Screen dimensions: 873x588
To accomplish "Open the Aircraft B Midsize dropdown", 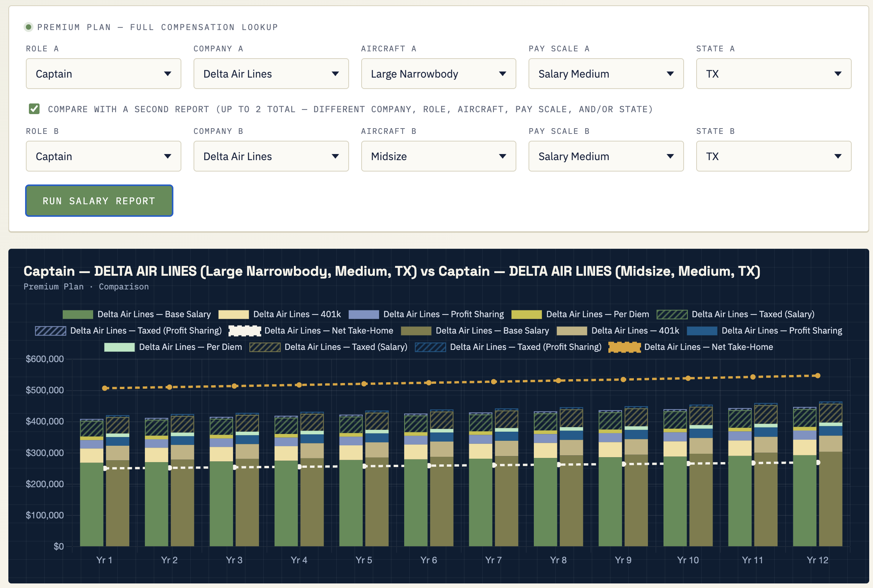I will [x=438, y=156].
